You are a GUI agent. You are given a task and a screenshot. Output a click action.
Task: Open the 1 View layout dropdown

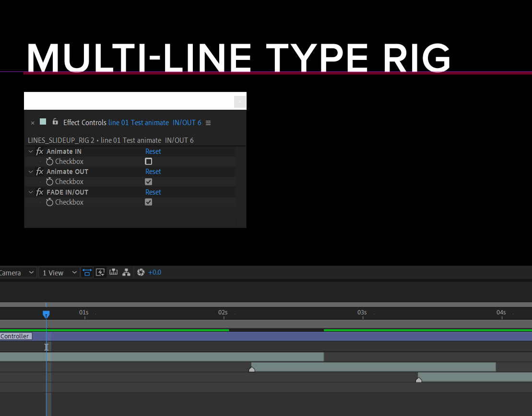pyautogui.click(x=59, y=273)
